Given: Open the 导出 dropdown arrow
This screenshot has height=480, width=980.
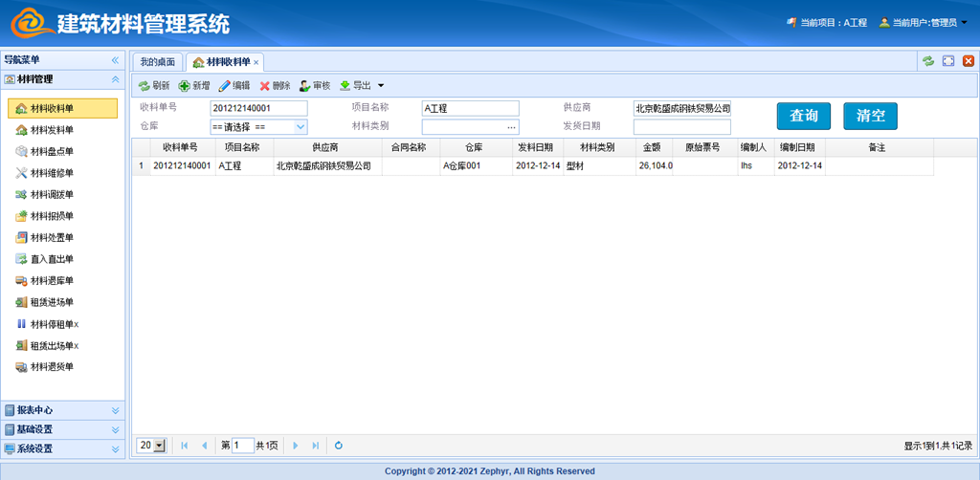Looking at the screenshot, I should [x=380, y=85].
